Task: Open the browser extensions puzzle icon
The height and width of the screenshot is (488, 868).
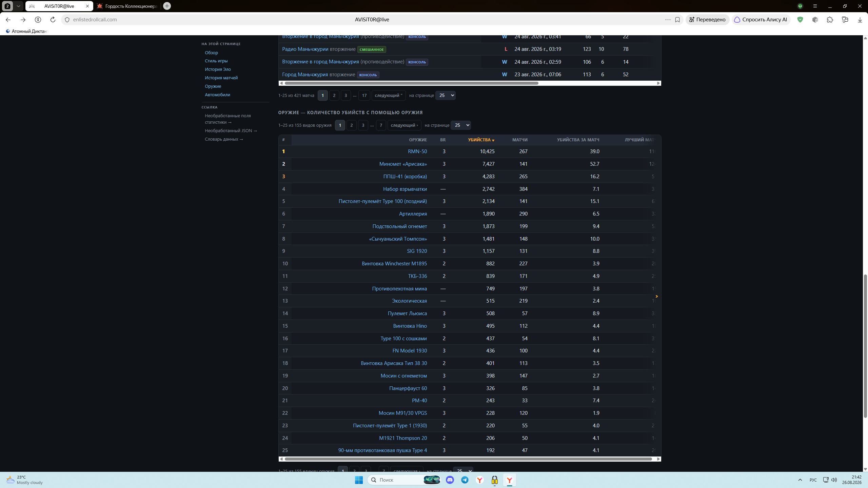Action: point(830,20)
